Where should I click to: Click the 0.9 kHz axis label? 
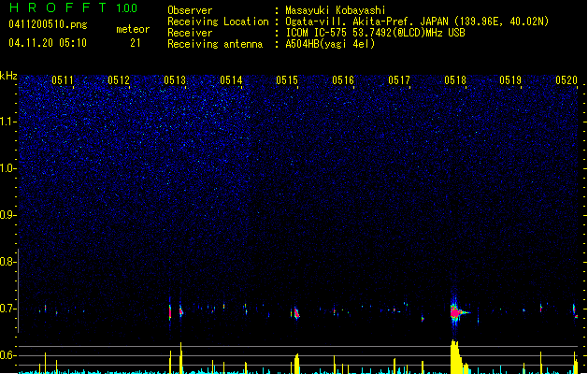8,215
